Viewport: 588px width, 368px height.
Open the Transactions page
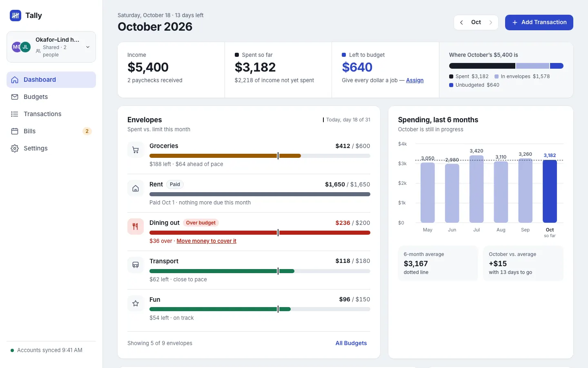click(51, 114)
